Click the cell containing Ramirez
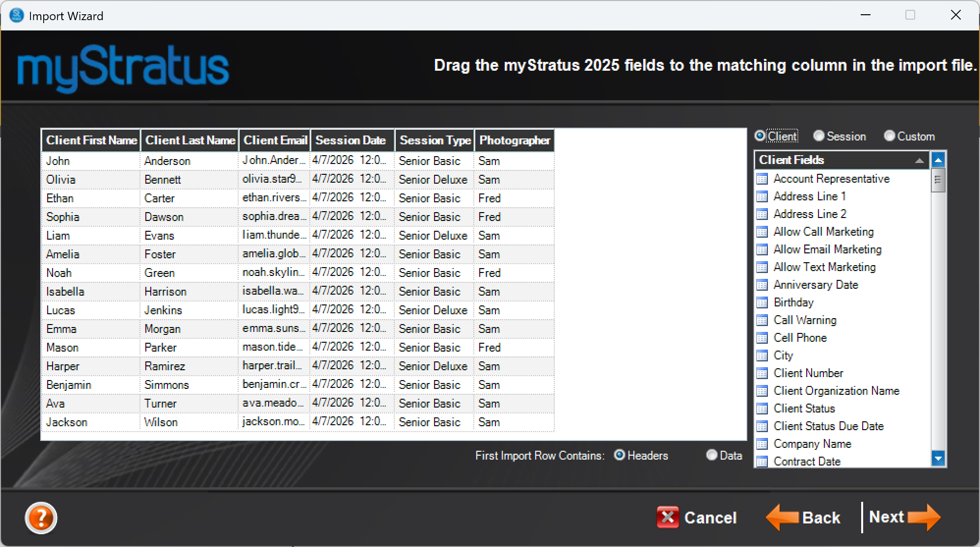980x547 pixels. pos(190,366)
